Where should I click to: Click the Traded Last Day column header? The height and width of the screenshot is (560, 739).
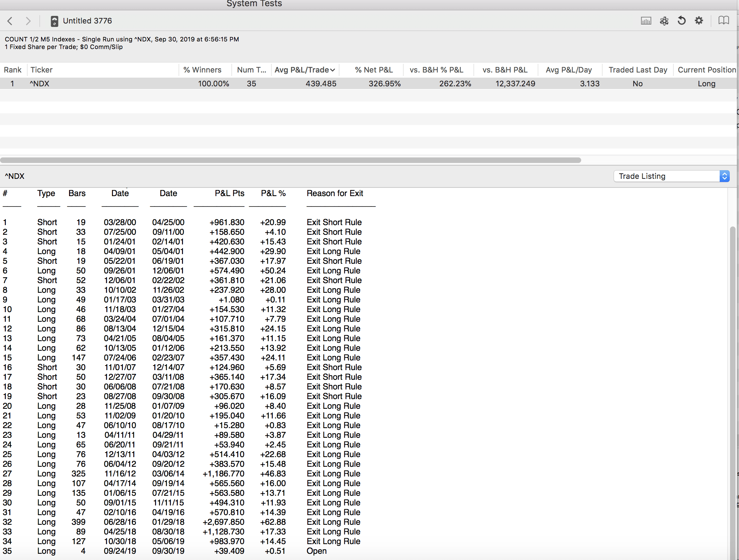click(637, 70)
